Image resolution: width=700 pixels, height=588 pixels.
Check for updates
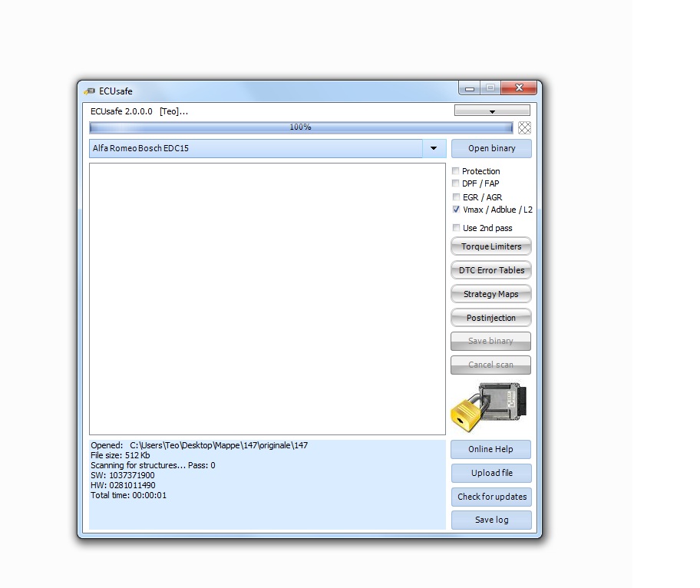(x=491, y=497)
